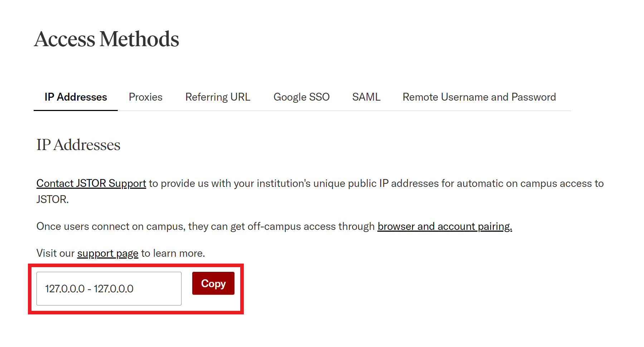This screenshot has width=644, height=347.
Task: Click the IP range input field
Action: (x=109, y=289)
